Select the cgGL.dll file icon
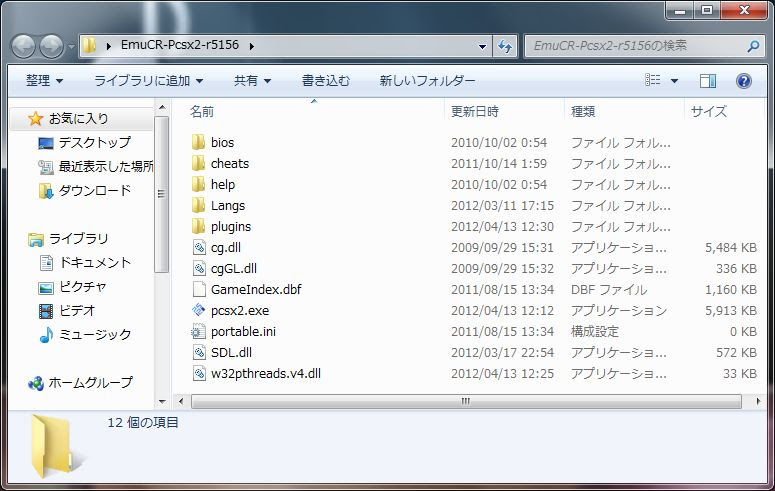The width and height of the screenshot is (775, 491). click(199, 268)
